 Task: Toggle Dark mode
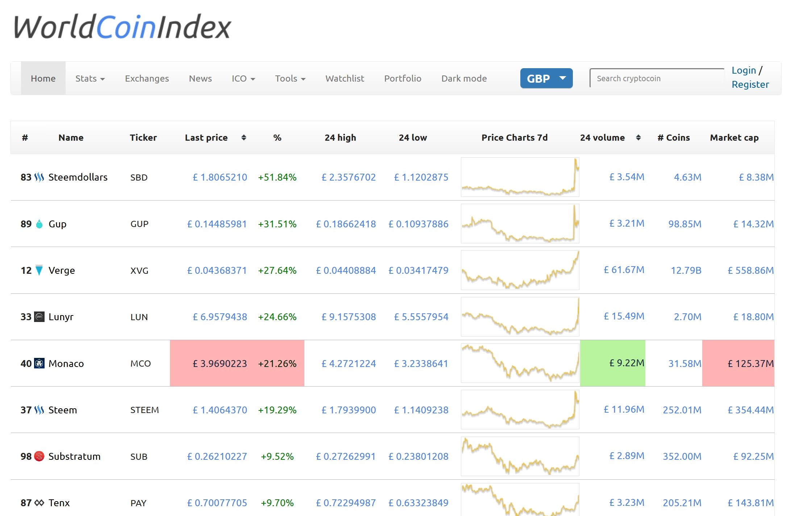pyautogui.click(x=464, y=78)
